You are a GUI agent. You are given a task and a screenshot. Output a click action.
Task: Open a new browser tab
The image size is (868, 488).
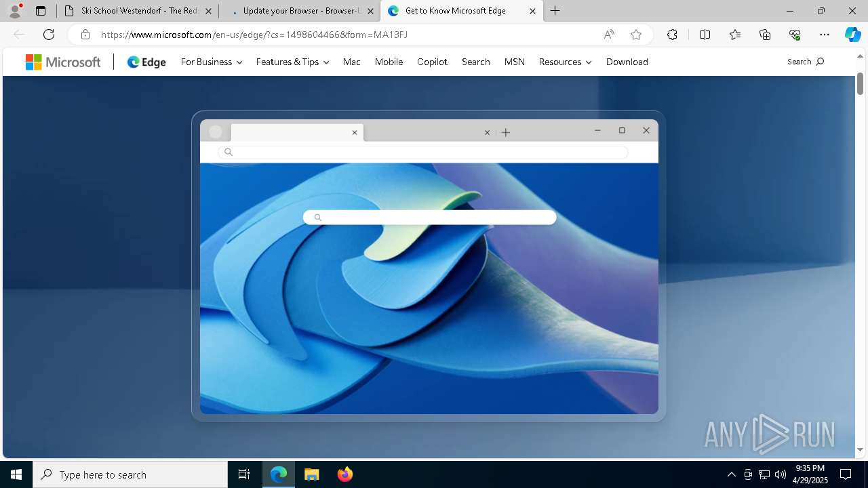[x=555, y=11]
